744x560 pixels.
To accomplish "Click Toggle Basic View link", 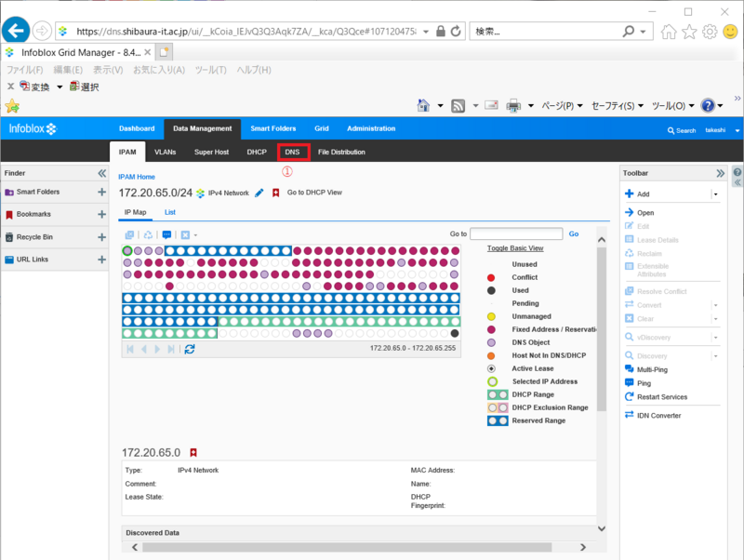I will 515,248.
